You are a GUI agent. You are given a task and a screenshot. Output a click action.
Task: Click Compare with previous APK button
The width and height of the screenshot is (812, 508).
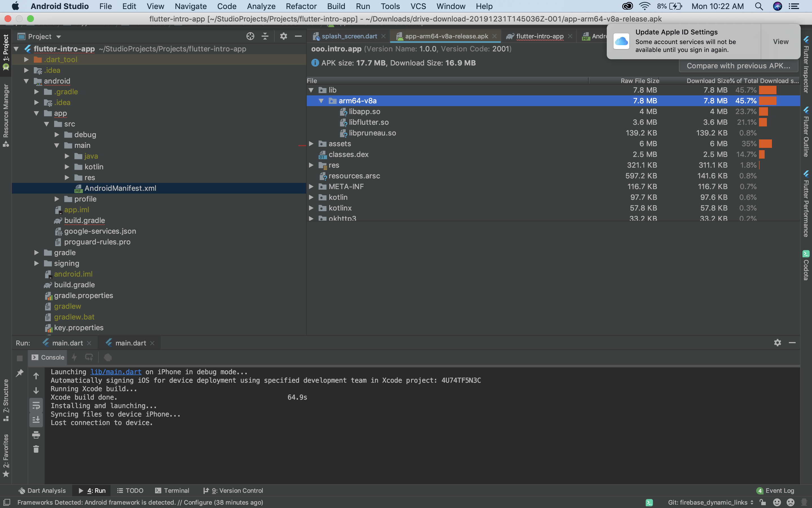[x=738, y=66]
